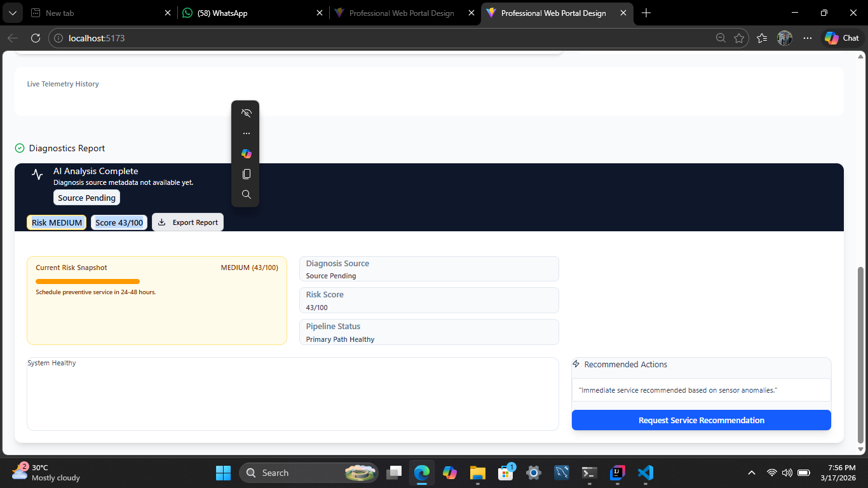The width and height of the screenshot is (868, 488).
Task: Open the three-dots menu in floating toolbar
Action: coord(247,133)
